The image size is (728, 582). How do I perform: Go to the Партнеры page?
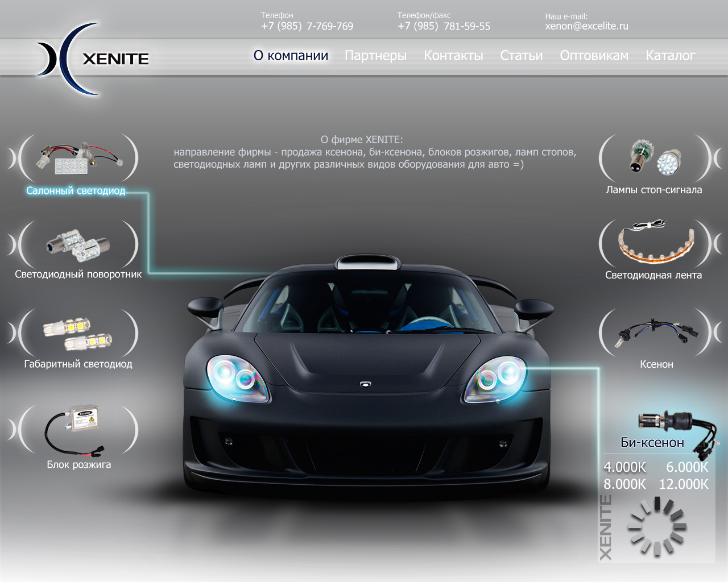[x=375, y=56]
